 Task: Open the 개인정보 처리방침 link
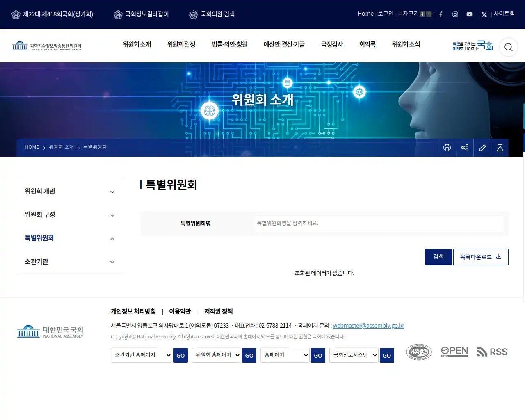[x=133, y=312]
